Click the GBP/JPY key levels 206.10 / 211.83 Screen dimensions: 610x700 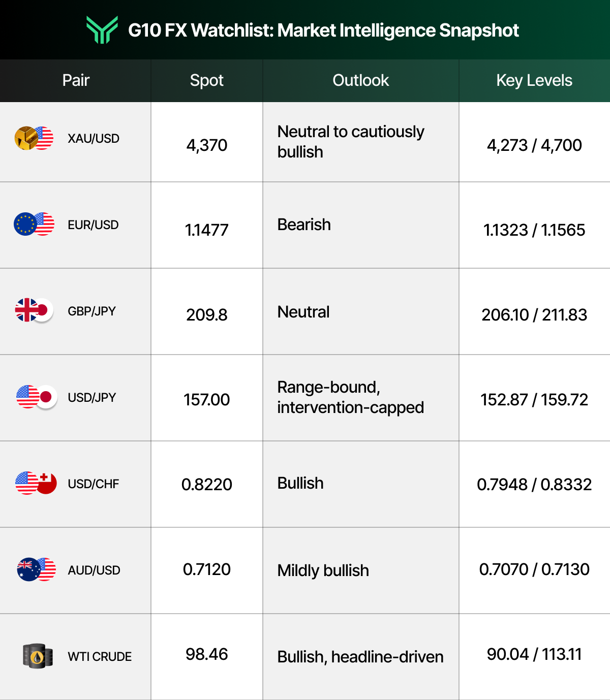pyautogui.click(x=534, y=314)
